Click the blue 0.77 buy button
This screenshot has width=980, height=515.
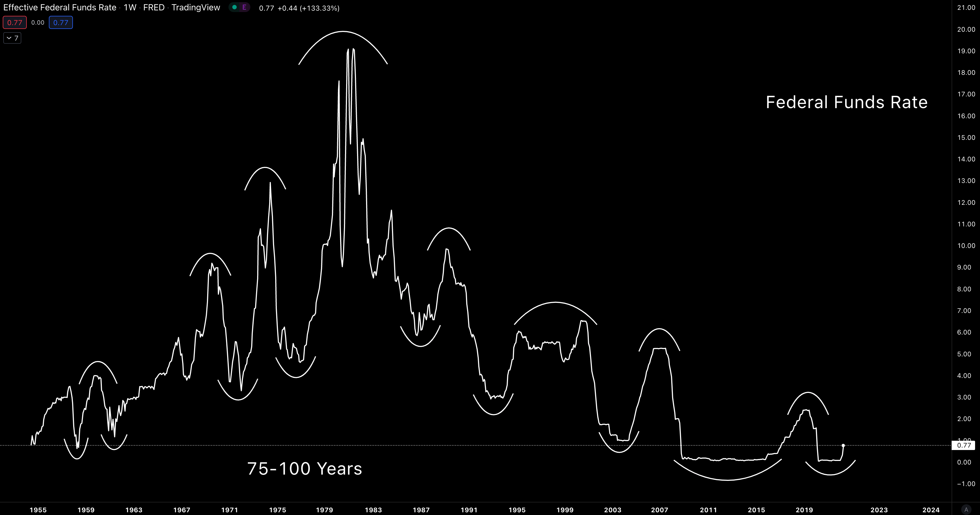click(x=61, y=22)
